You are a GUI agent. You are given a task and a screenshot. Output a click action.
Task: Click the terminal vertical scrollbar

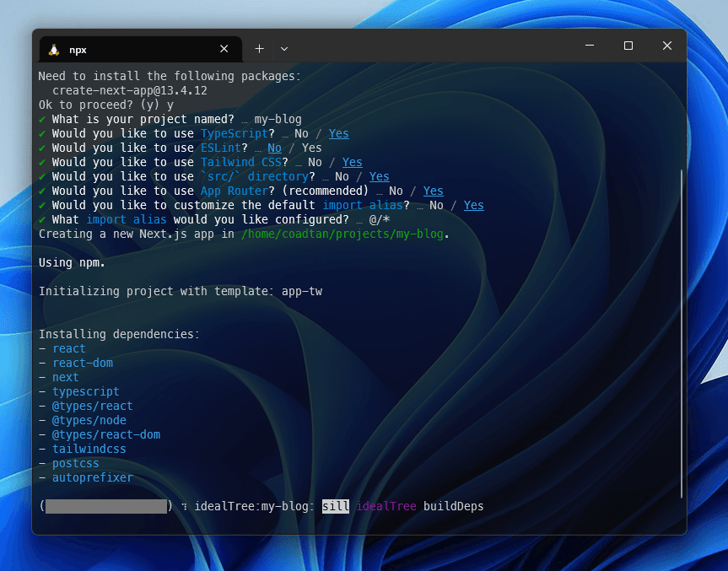(681, 333)
